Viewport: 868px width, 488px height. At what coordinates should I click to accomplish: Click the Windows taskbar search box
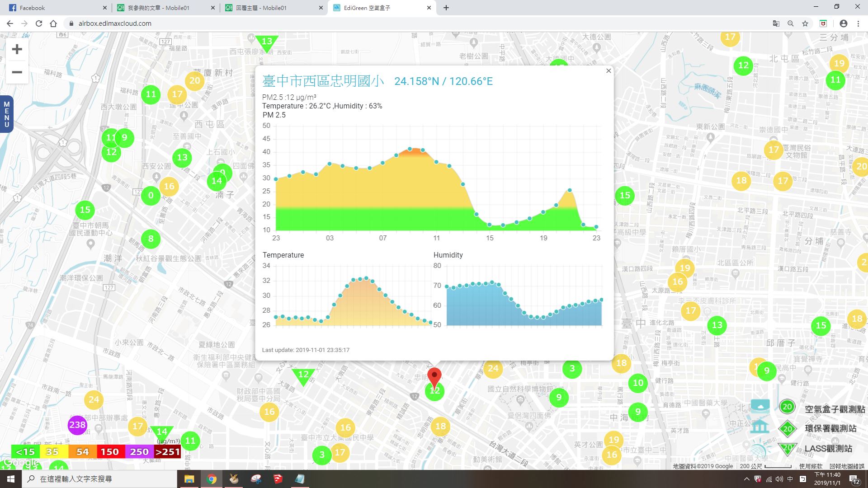coord(99,479)
